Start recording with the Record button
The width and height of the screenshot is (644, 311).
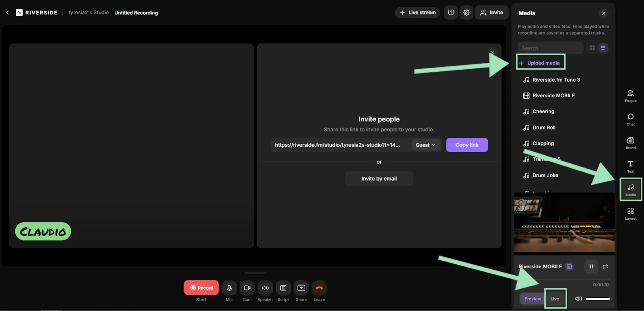(201, 288)
